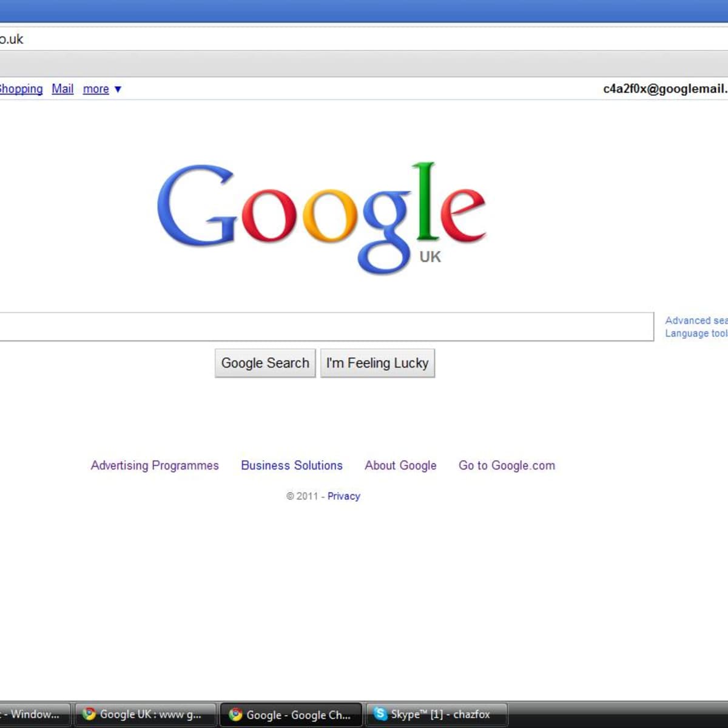Open Mail from the top navigation
This screenshot has height=728, width=728.
(x=62, y=89)
